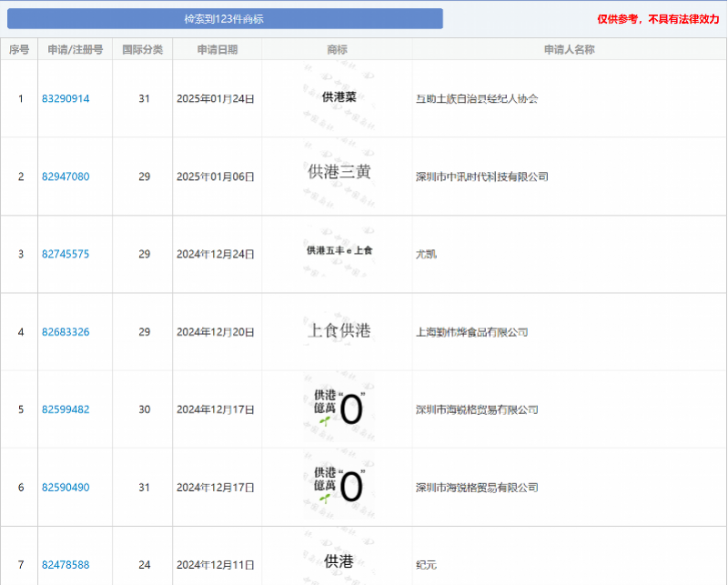This screenshot has height=585, width=728.
Task: Open application number 82478588
Action: [66, 565]
